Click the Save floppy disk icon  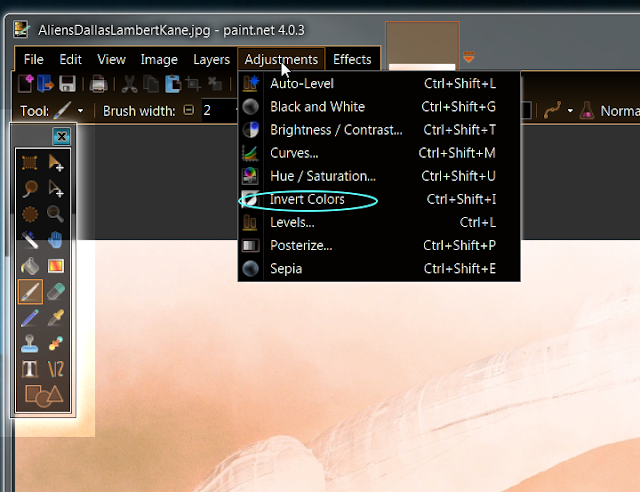[67, 84]
